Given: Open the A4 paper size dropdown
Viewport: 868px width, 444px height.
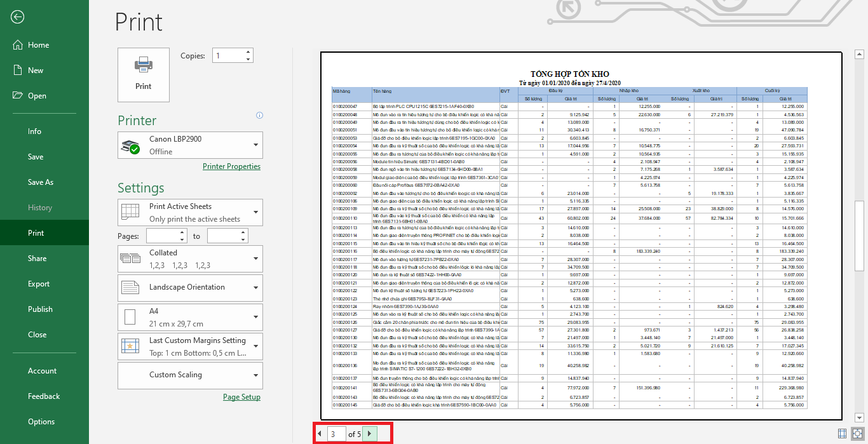Looking at the screenshot, I should 190,317.
